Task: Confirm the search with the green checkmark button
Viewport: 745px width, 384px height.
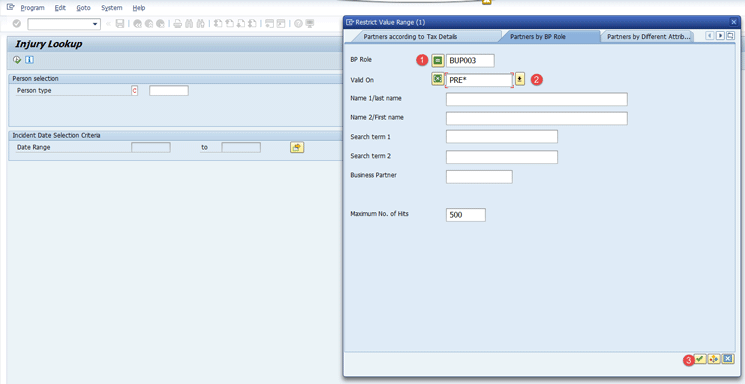Action: [700, 359]
